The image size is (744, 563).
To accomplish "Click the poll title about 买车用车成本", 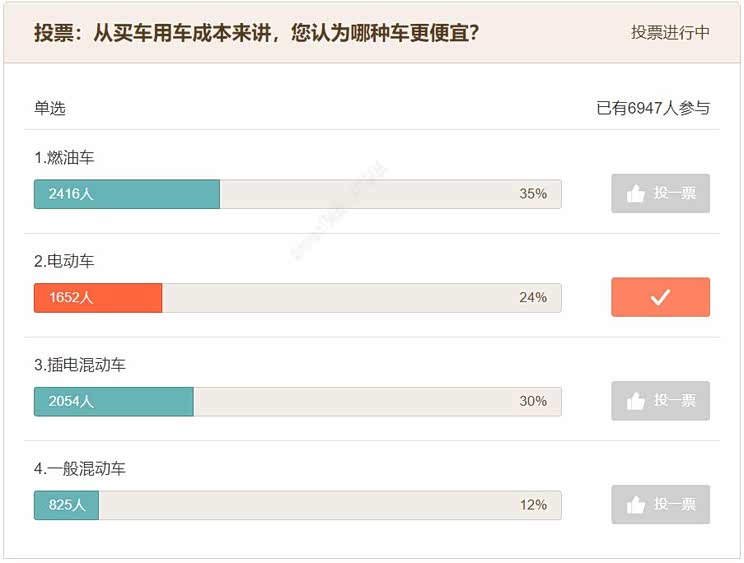I will pyautogui.click(x=257, y=33).
